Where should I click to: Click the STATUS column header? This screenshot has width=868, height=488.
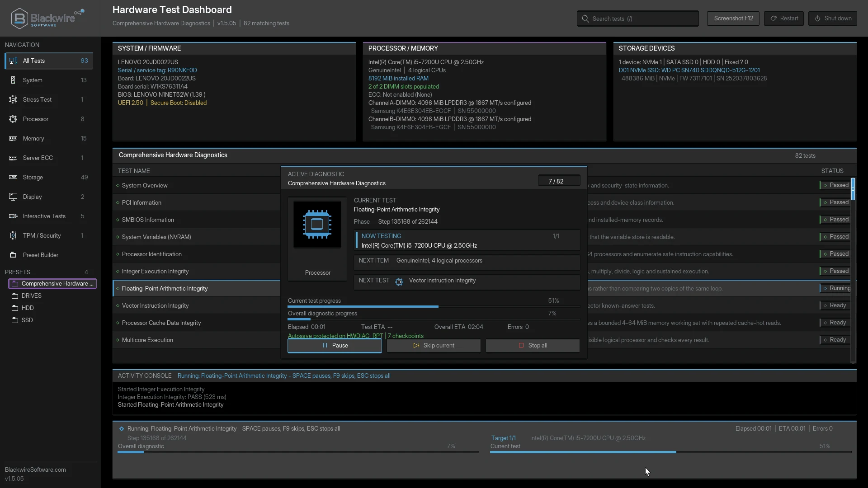(x=832, y=171)
